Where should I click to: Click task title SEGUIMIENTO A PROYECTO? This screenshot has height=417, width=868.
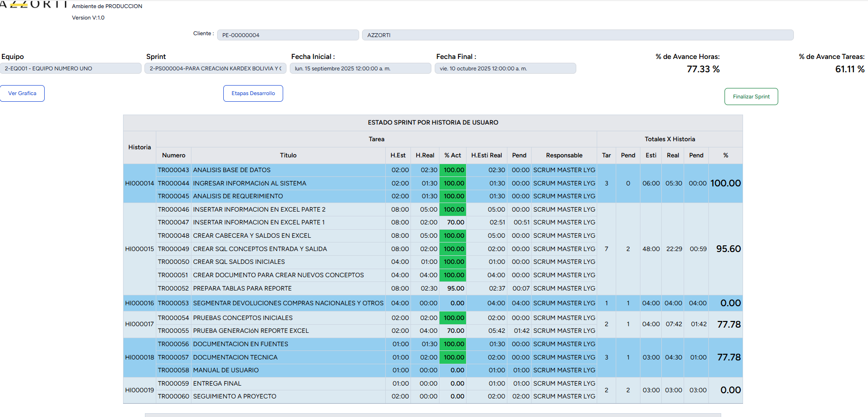point(235,397)
